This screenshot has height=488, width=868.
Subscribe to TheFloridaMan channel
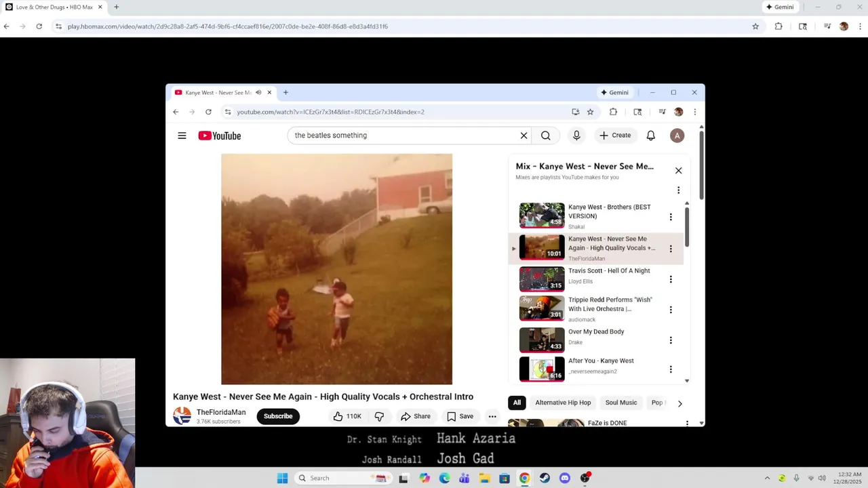[278, 416]
